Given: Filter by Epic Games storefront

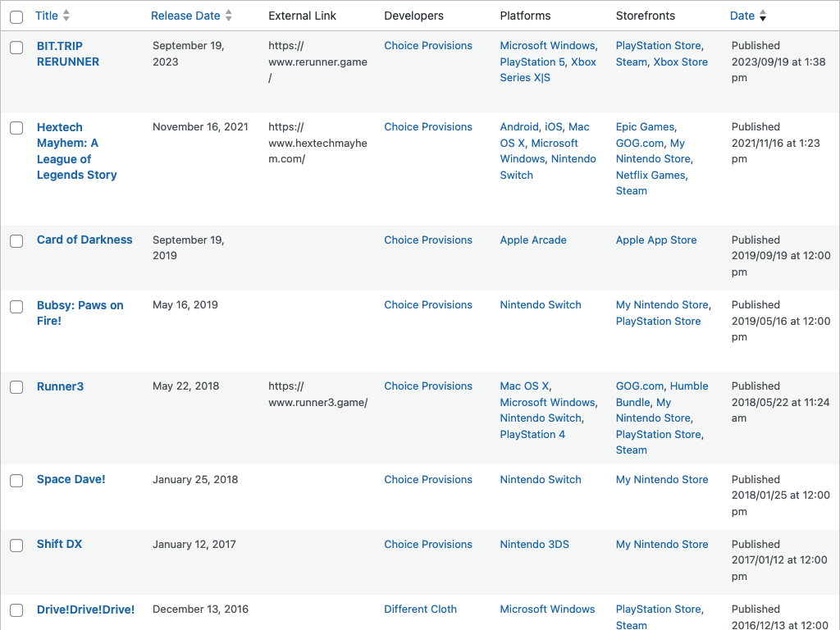Looking at the screenshot, I should [x=645, y=126].
